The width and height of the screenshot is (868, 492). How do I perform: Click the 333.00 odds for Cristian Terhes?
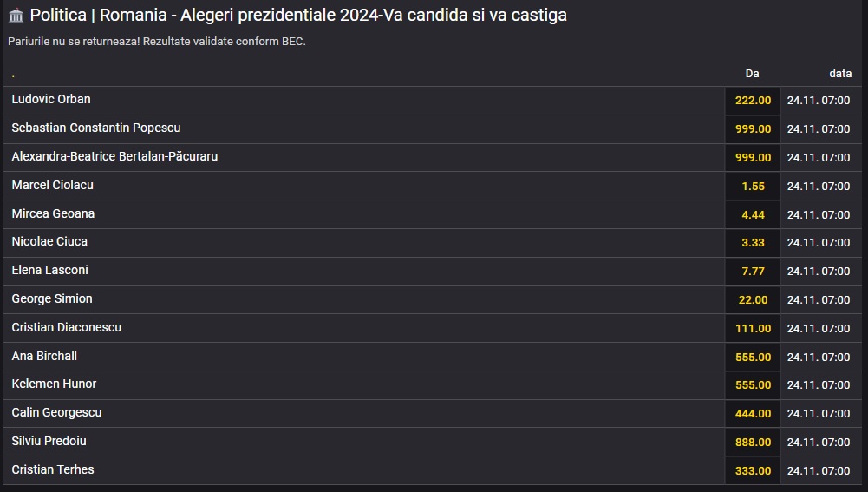point(753,471)
